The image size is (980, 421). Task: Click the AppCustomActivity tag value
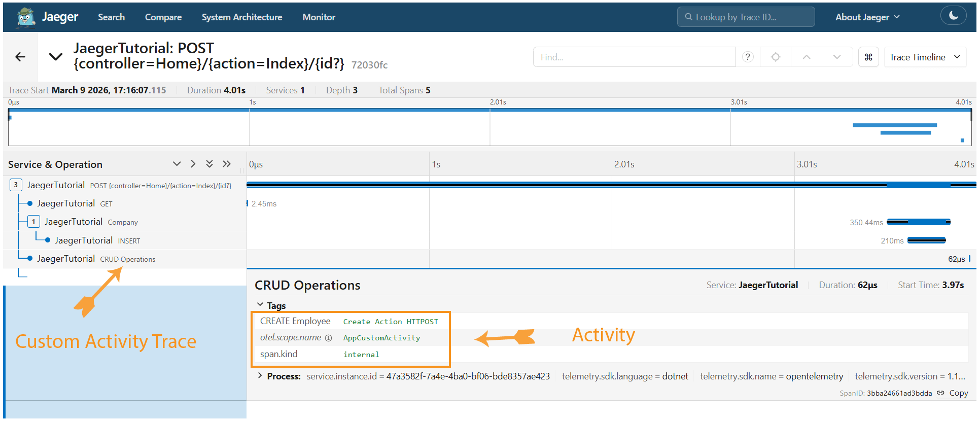coord(381,338)
